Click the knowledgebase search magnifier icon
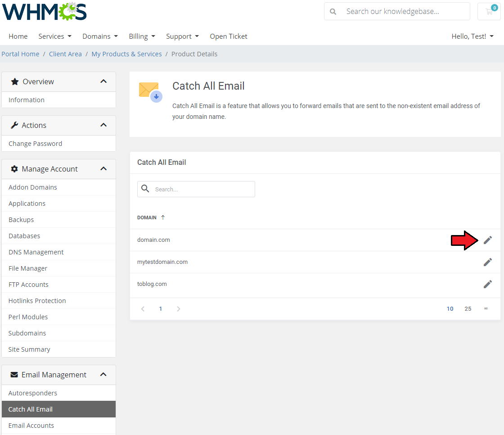504x435 pixels. click(x=333, y=12)
